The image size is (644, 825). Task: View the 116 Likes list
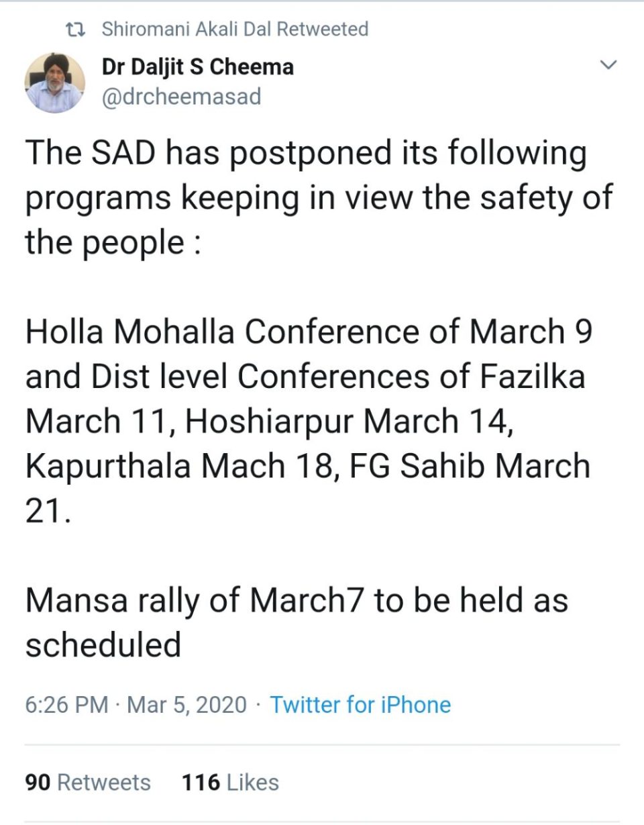230,782
